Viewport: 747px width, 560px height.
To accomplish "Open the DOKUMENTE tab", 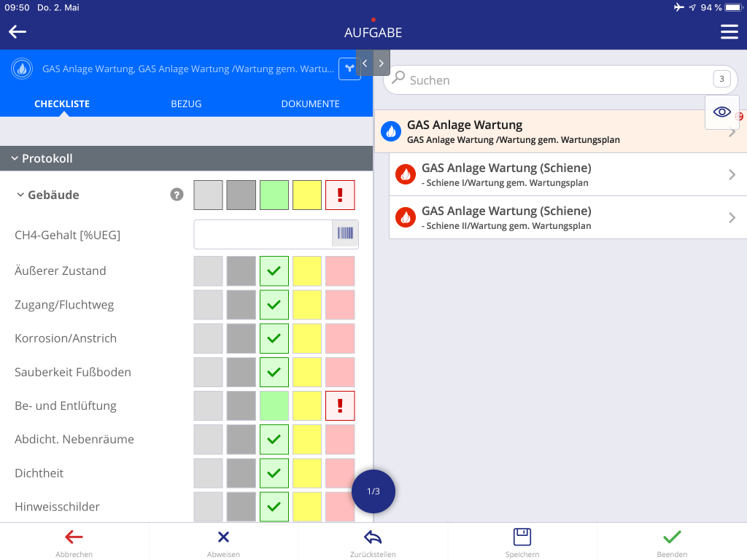I will 310,104.
